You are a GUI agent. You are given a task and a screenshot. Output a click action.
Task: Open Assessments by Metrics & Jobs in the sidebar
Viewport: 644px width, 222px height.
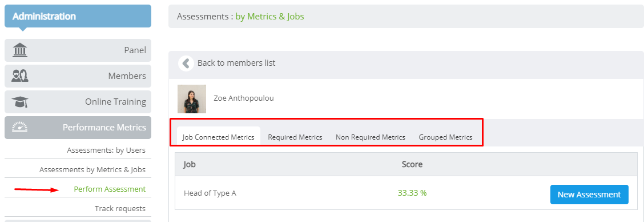coord(92,170)
